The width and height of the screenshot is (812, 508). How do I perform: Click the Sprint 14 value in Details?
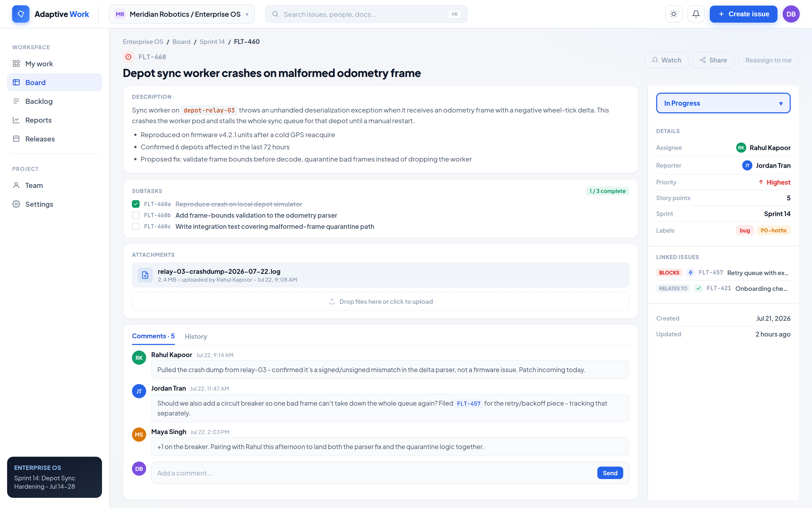click(x=777, y=214)
